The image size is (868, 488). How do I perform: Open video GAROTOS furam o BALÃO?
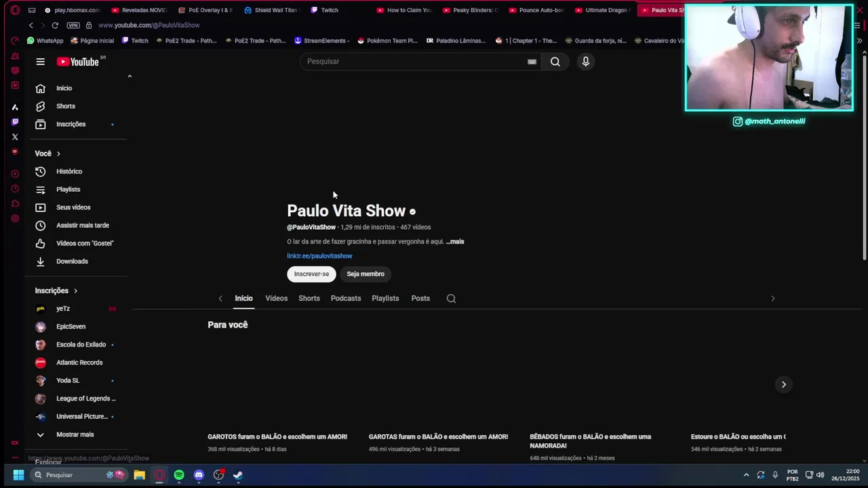click(x=277, y=437)
